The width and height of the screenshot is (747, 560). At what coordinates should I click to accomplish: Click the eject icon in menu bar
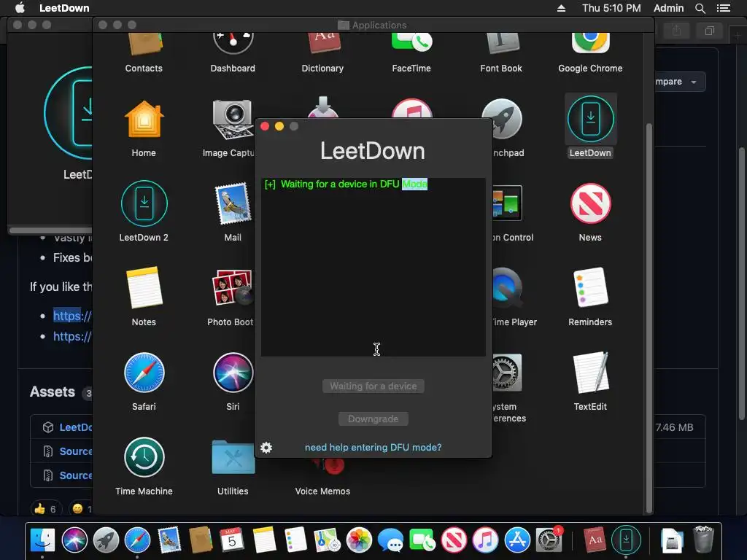coord(561,7)
